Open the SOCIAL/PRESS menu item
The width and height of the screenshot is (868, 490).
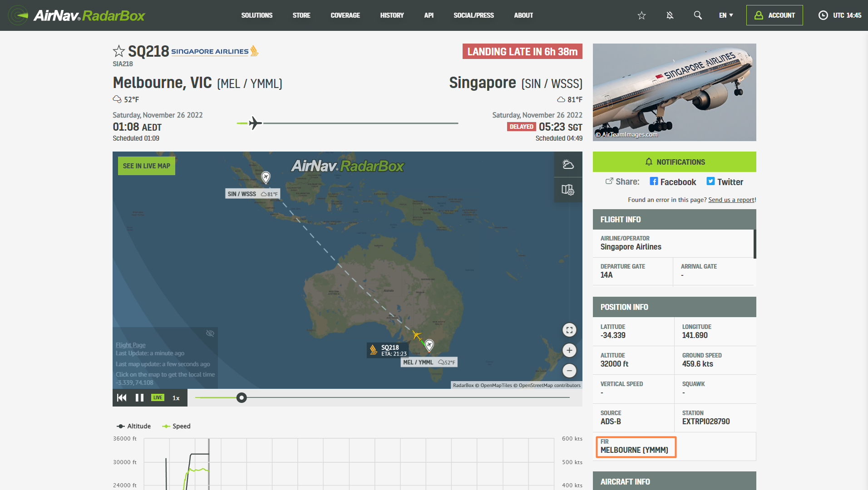pos(473,15)
